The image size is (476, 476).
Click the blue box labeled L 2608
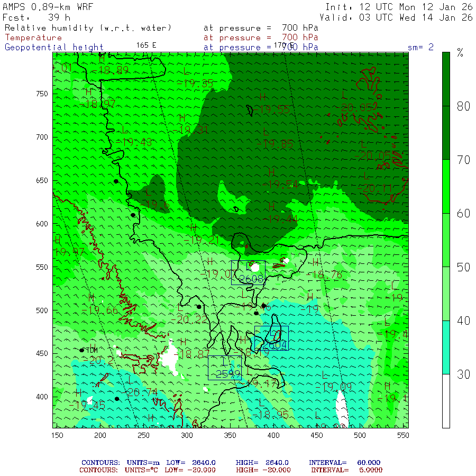[x=248, y=273]
